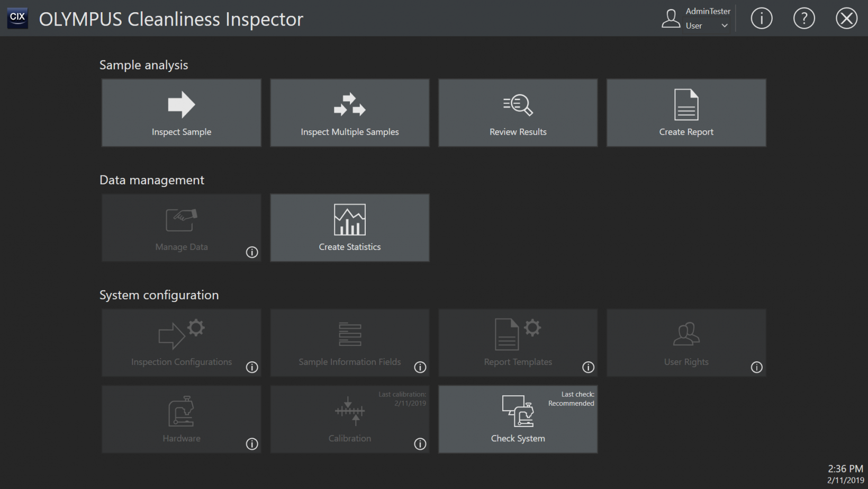The height and width of the screenshot is (489, 868).
Task: Select the Calibration tile
Action: click(x=349, y=419)
